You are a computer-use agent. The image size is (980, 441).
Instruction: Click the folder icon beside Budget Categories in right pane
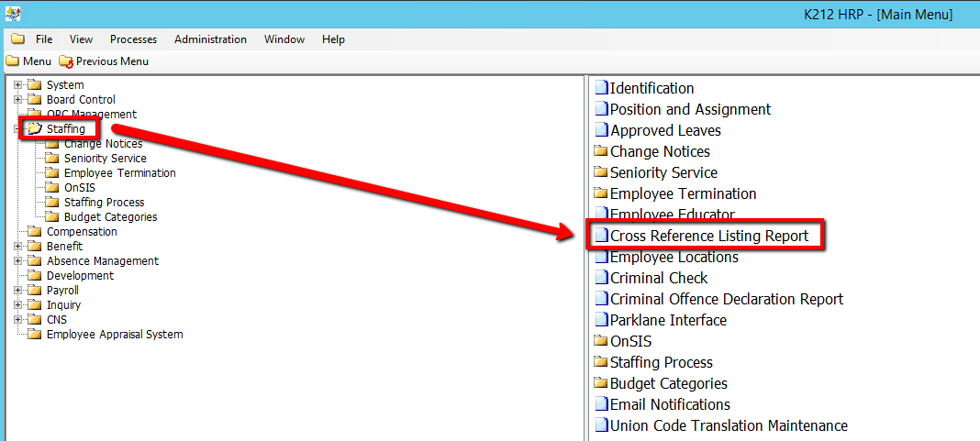[601, 383]
